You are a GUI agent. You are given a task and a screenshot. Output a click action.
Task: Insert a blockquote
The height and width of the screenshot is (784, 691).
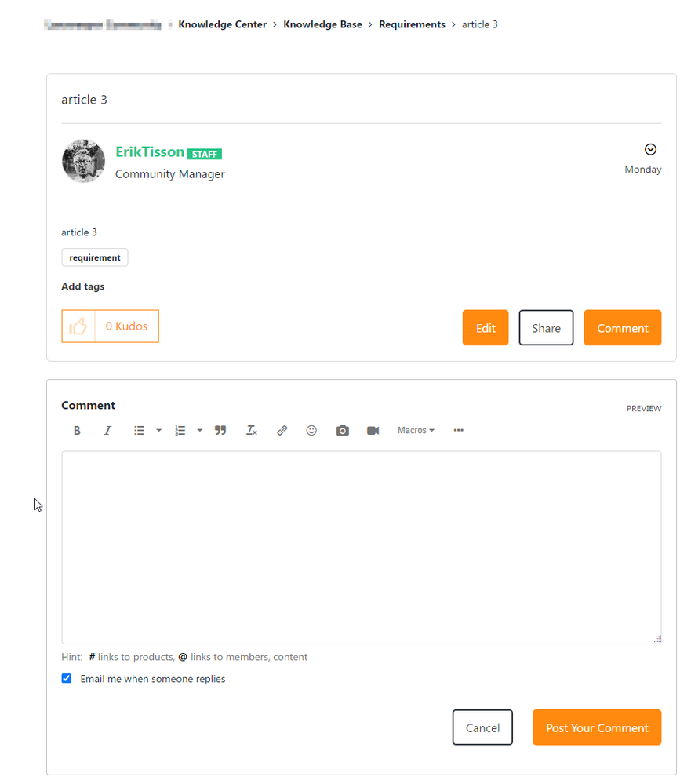tap(220, 431)
